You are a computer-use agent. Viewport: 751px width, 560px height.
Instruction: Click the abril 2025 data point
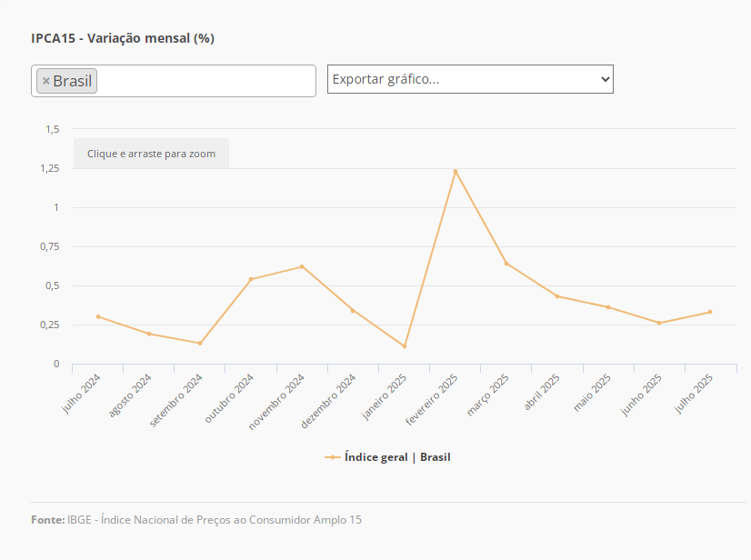(x=557, y=296)
